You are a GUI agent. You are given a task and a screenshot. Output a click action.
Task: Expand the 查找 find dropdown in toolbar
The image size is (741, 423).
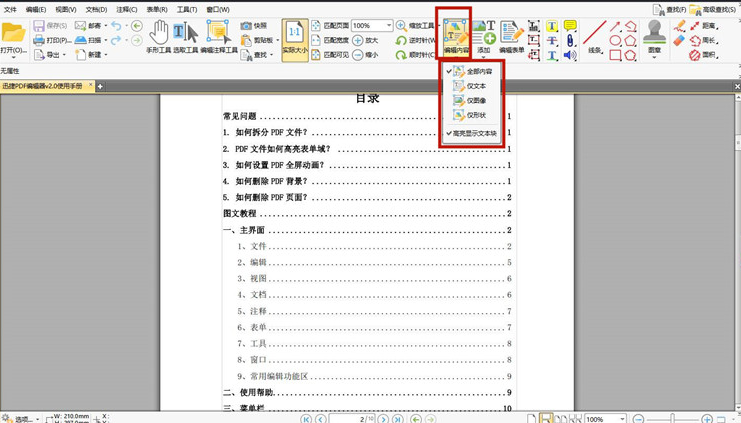pos(272,55)
